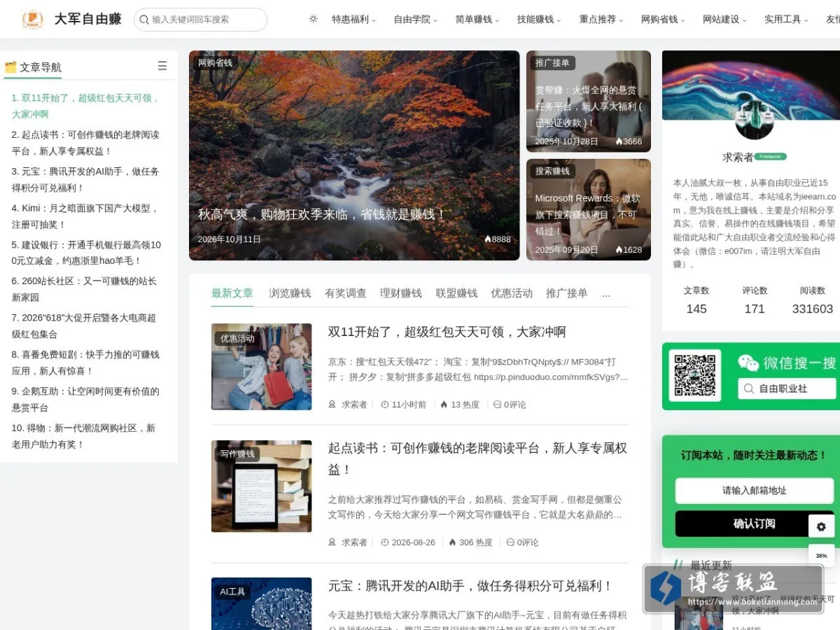Expand the 自由学院 menu
This screenshot has width=840, height=630.
[x=415, y=20]
